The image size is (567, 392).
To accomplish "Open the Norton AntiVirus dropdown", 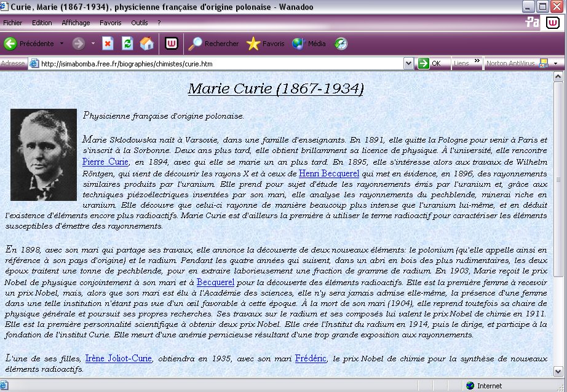I will (x=555, y=63).
